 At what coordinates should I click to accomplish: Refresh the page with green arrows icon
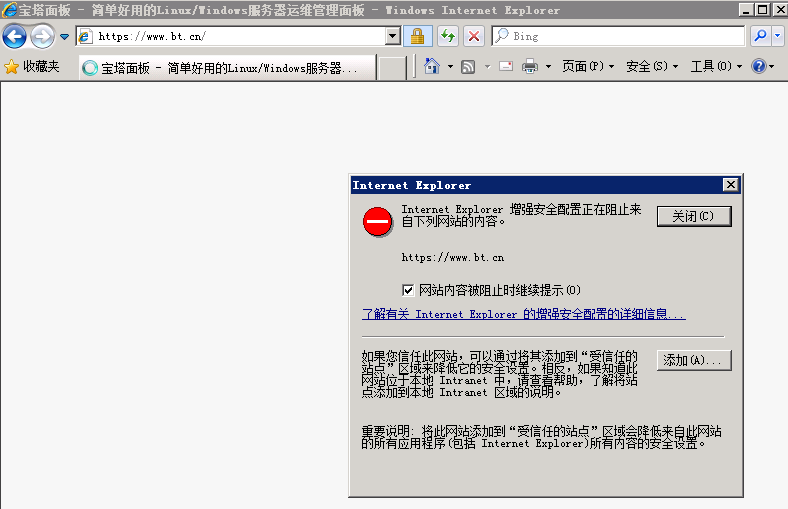[447, 36]
